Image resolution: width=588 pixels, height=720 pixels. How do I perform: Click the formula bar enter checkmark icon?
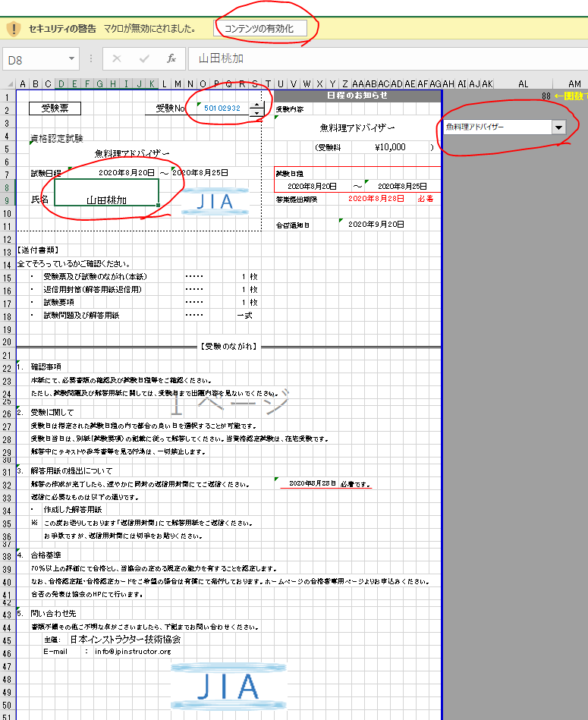[x=144, y=58]
